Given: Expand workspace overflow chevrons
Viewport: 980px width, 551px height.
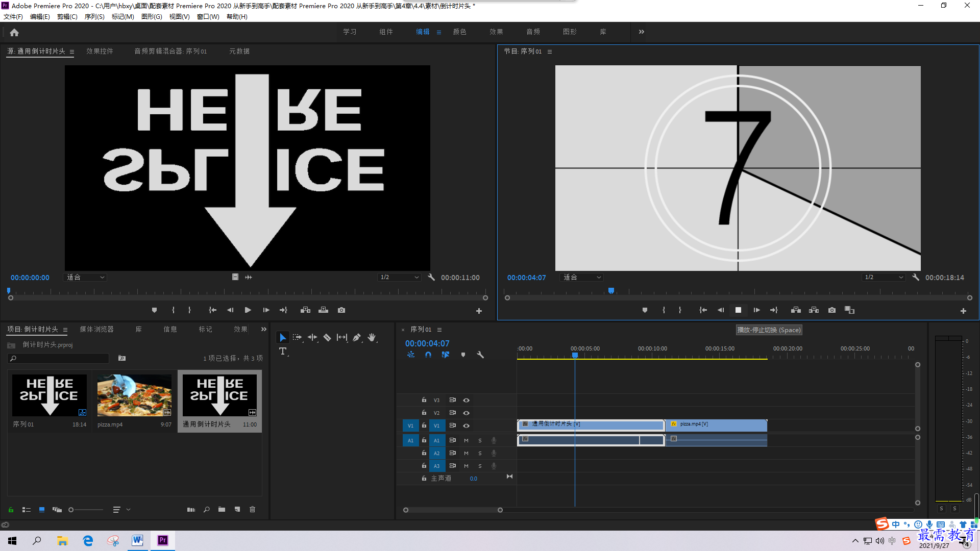Looking at the screenshot, I should [642, 32].
